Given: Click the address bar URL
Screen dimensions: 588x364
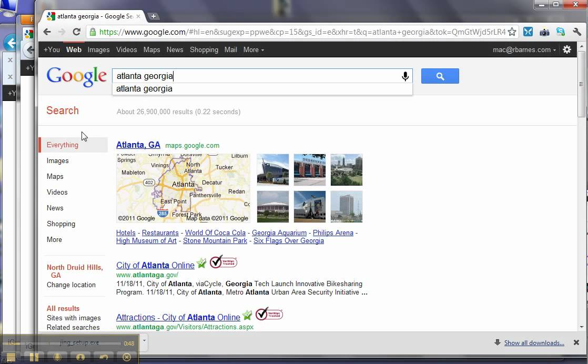Looking at the screenshot, I should (302, 32).
